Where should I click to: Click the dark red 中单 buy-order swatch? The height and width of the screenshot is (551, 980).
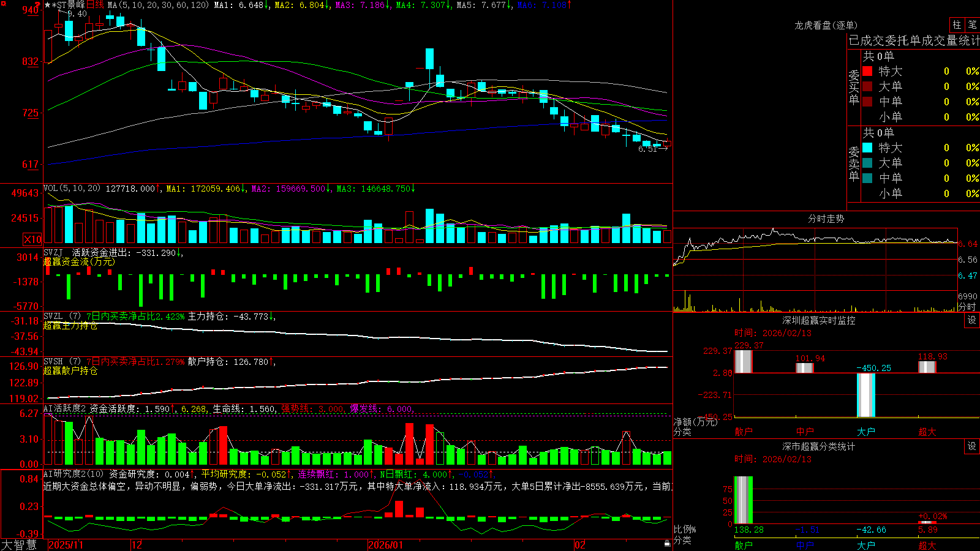[867, 102]
